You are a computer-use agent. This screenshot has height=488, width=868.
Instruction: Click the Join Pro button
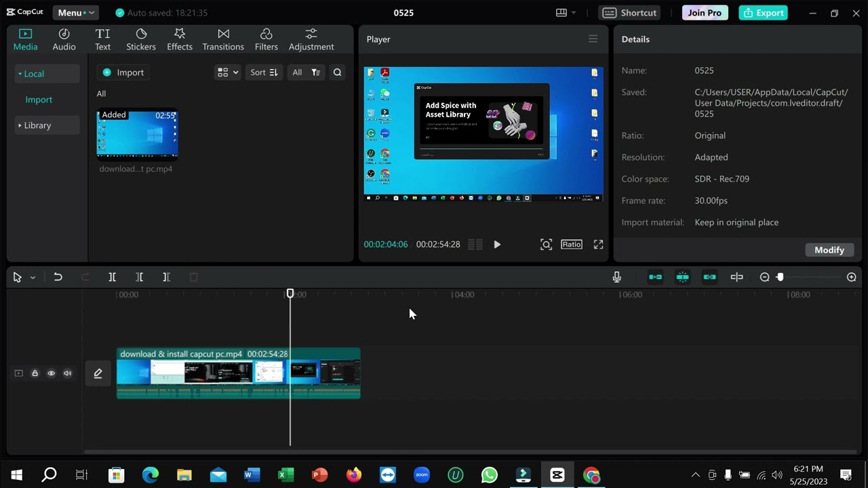point(705,13)
